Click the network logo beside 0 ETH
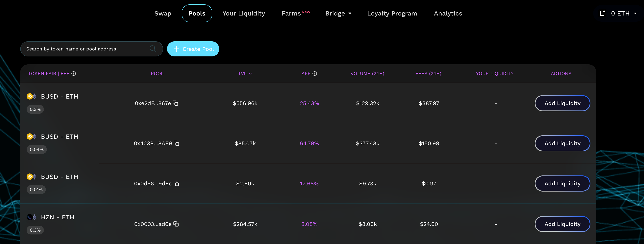 (602, 13)
